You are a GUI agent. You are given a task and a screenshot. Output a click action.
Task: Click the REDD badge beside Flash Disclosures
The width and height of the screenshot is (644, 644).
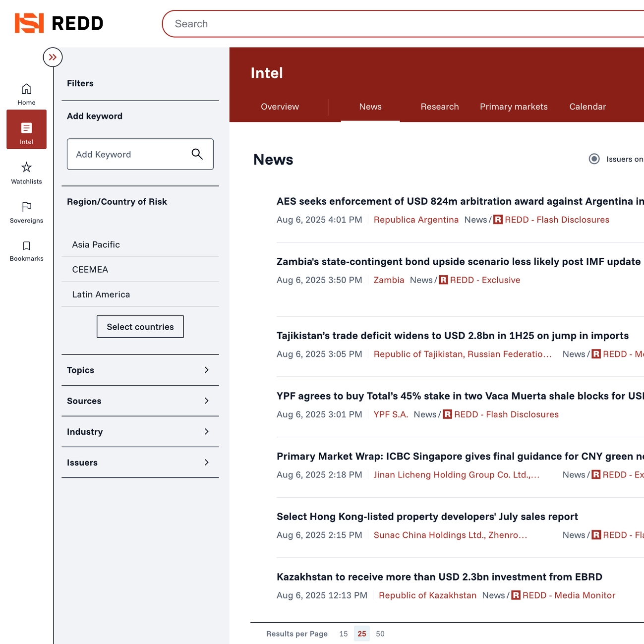[x=498, y=219]
